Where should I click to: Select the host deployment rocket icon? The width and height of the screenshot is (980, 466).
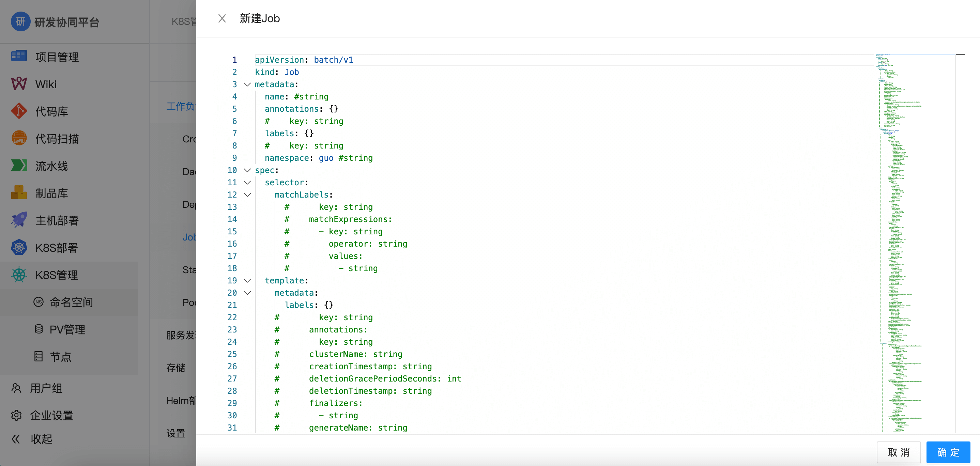tap(19, 220)
